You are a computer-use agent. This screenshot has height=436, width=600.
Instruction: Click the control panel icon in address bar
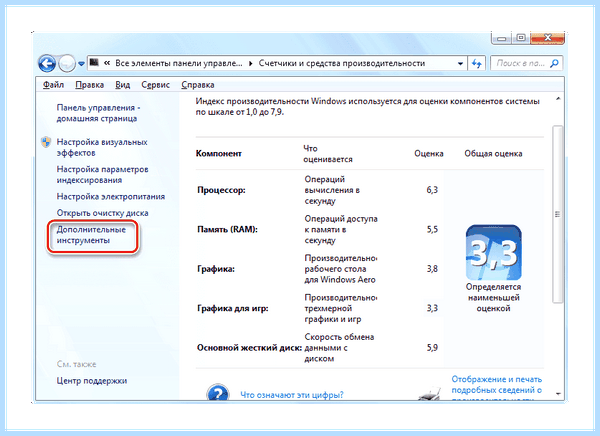click(x=94, y=62)
